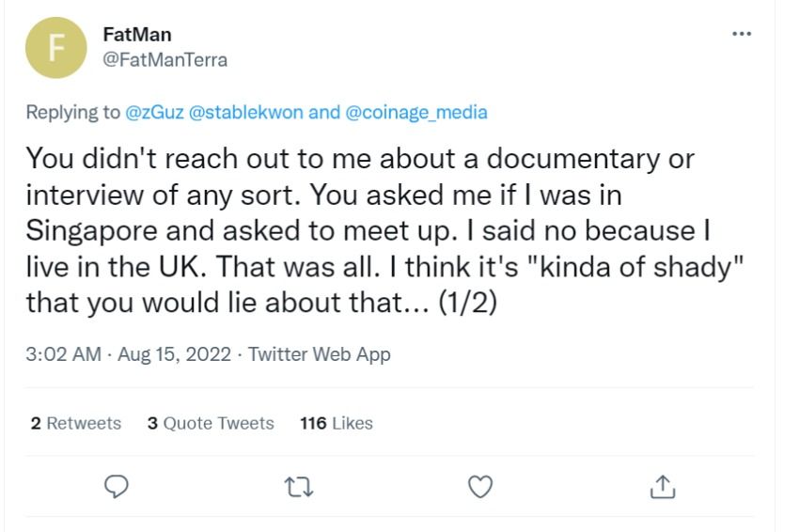Viewport: 799px width, 532px height.
Task: Like the tweet with the heart icon
Action: [480, 486]
